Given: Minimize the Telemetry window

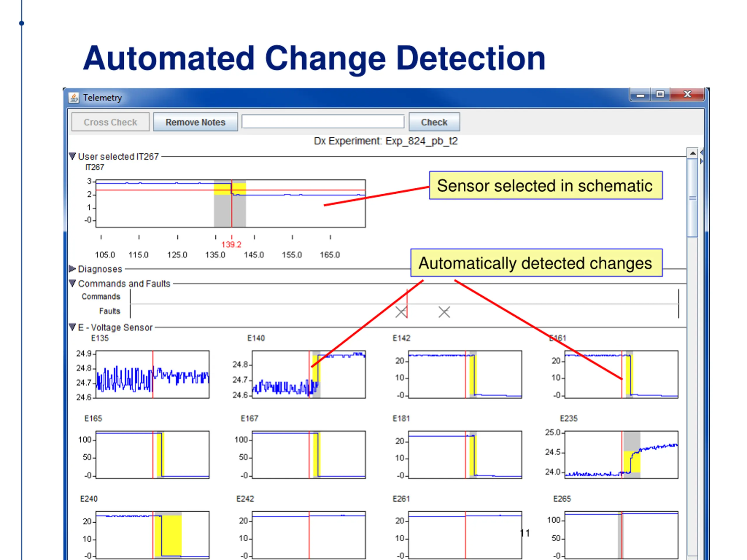Looking at the screenshot, I should (640, 95).
